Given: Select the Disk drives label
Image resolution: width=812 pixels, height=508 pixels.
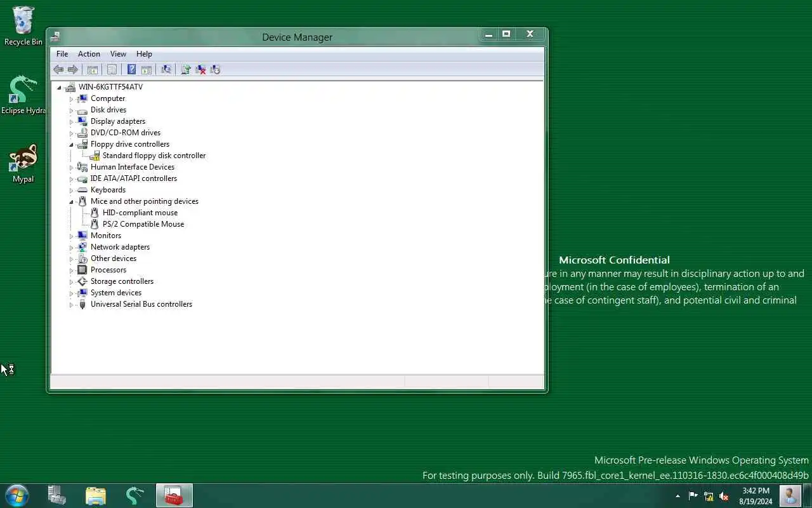Looking at the screenshot, I should pos(108,110).
